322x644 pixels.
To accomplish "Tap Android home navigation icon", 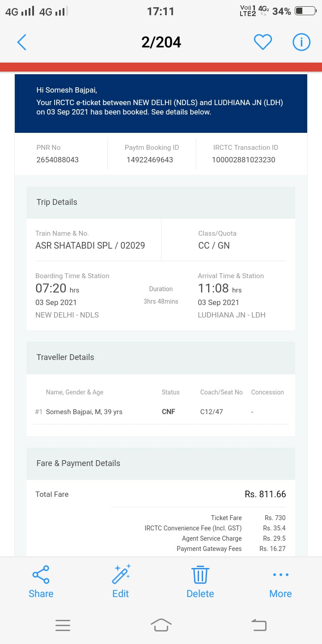I will (161, 625).
